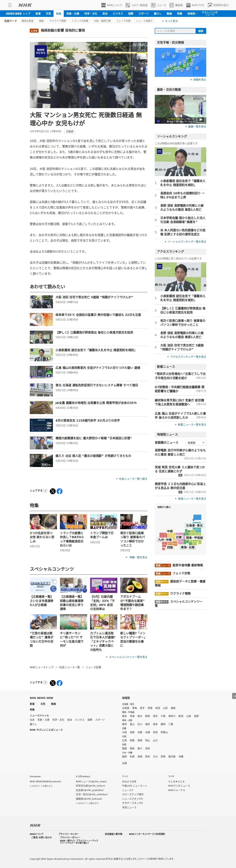The width and height of the screenshot is (236, 868).
Task: Open NHKニューストップ breadcrumb
Action: coord(41,668)
